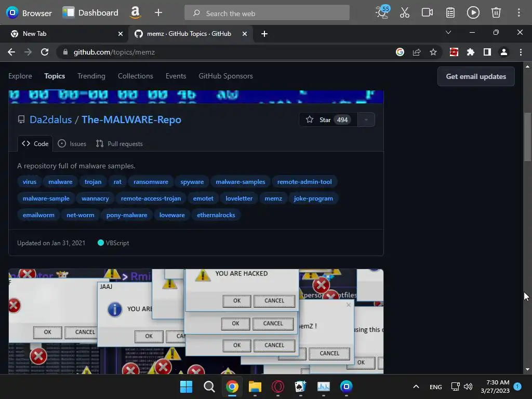Screen dimensions: 532x399
Task: Open the clipboard icon in top bar
Action: pyautogui.click(x=450, y=12)
